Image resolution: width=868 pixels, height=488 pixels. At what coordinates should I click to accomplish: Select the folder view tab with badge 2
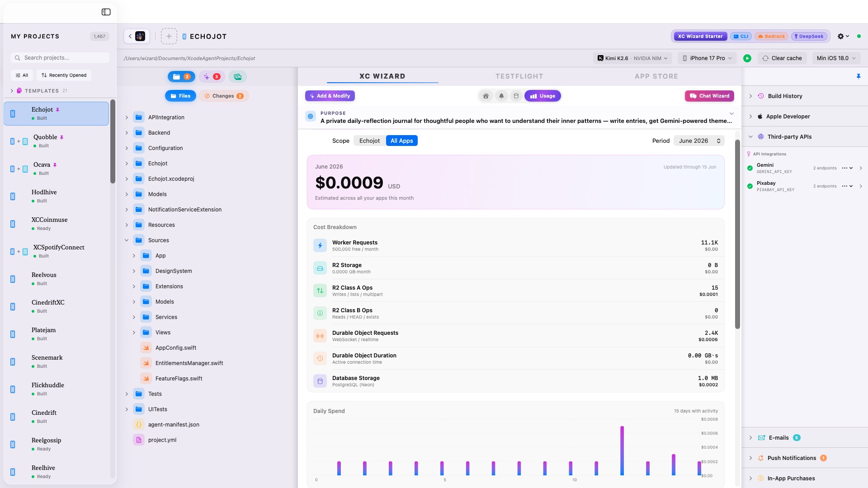coord(181,77)
